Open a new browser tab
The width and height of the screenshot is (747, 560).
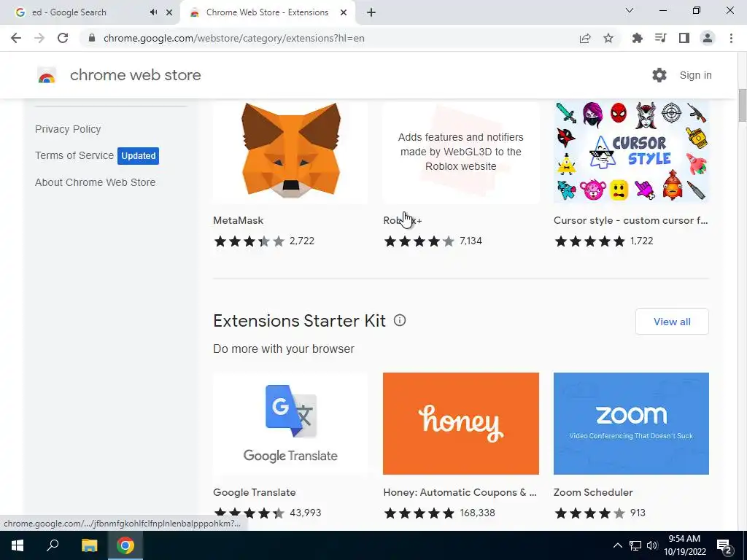(x=371, y=12)
